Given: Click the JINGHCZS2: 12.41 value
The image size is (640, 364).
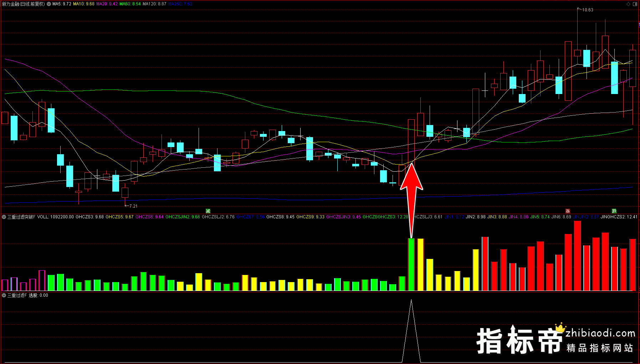Looking at the screenshot, I should [x=619, y=217].
